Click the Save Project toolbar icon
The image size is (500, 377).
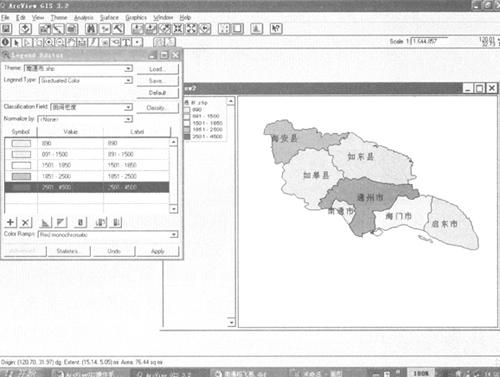7,29
